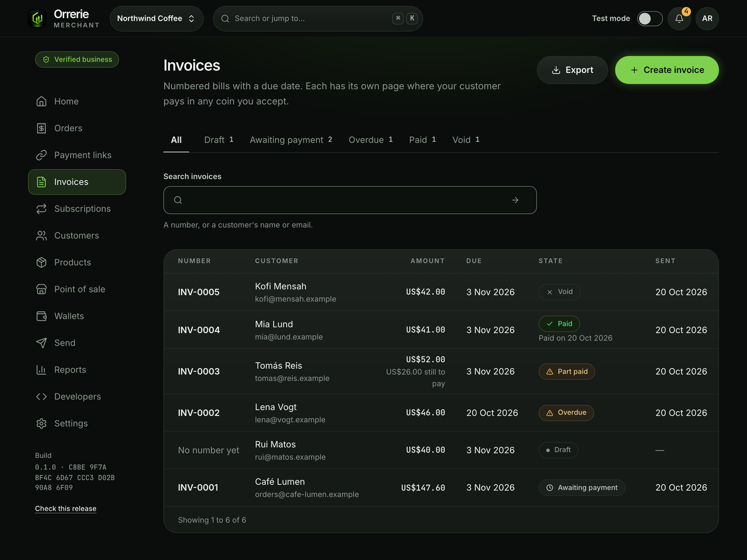Viewport: 747px width, 560px height.
Task: Click the Part paid state badge
Action: pos(567,372)
